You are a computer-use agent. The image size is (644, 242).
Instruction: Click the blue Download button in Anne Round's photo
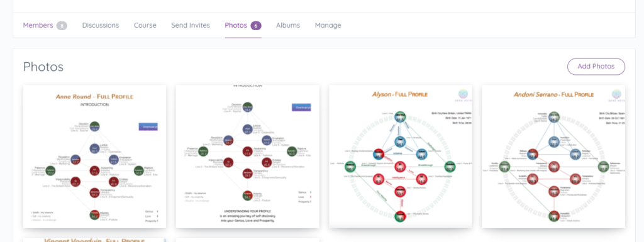point(148,127)
